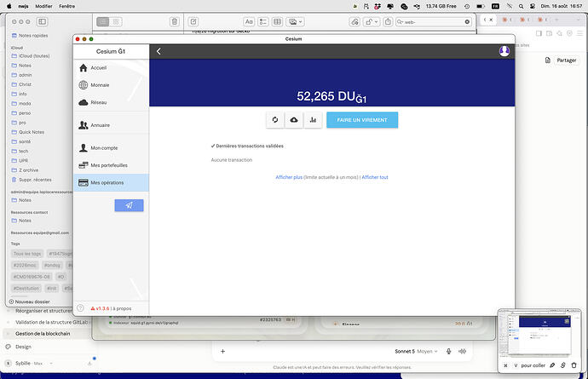Click the trash icon in Notes toolbar
This screenshot has width=588, height=379.
click(175, 22)
